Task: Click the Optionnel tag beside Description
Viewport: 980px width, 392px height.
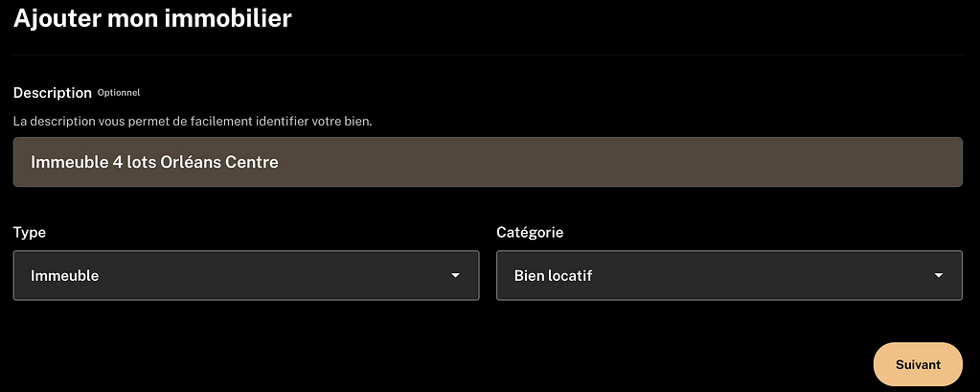Action: [x=119, y=93]
